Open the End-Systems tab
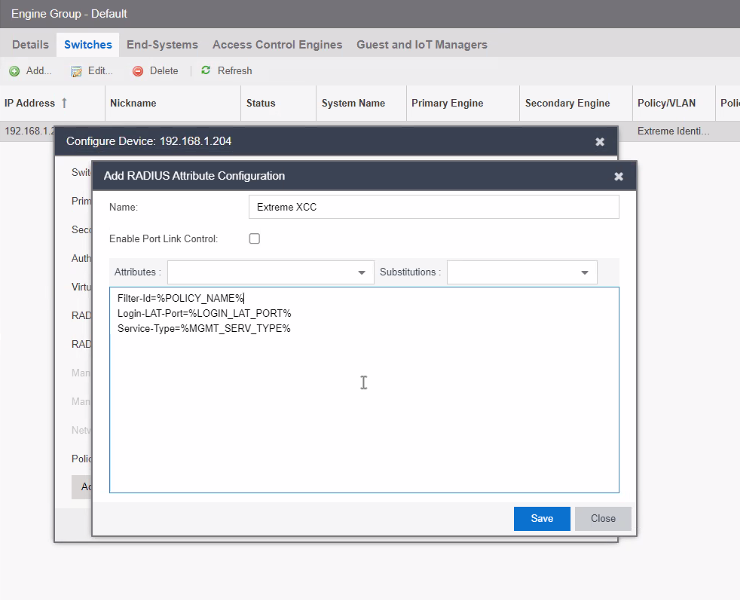 click(x=162, y=45)
